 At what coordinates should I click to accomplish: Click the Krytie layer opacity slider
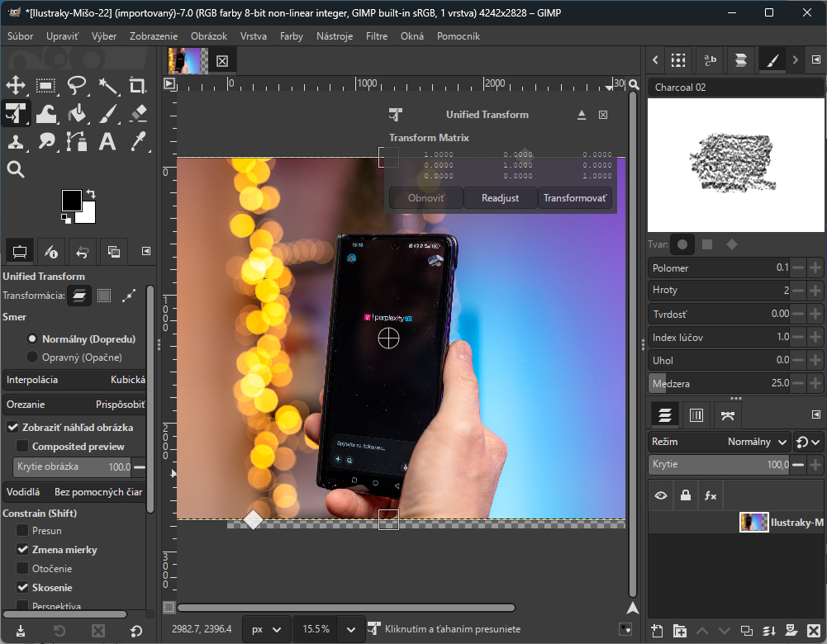coord(719,465)
